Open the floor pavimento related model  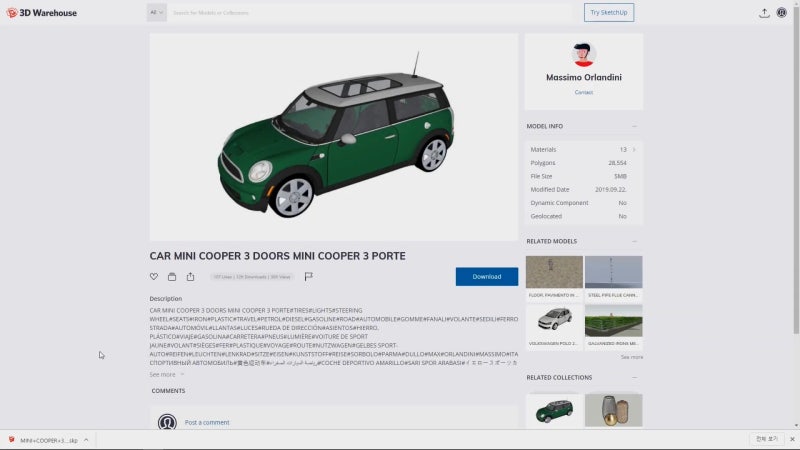click(554, 277)
